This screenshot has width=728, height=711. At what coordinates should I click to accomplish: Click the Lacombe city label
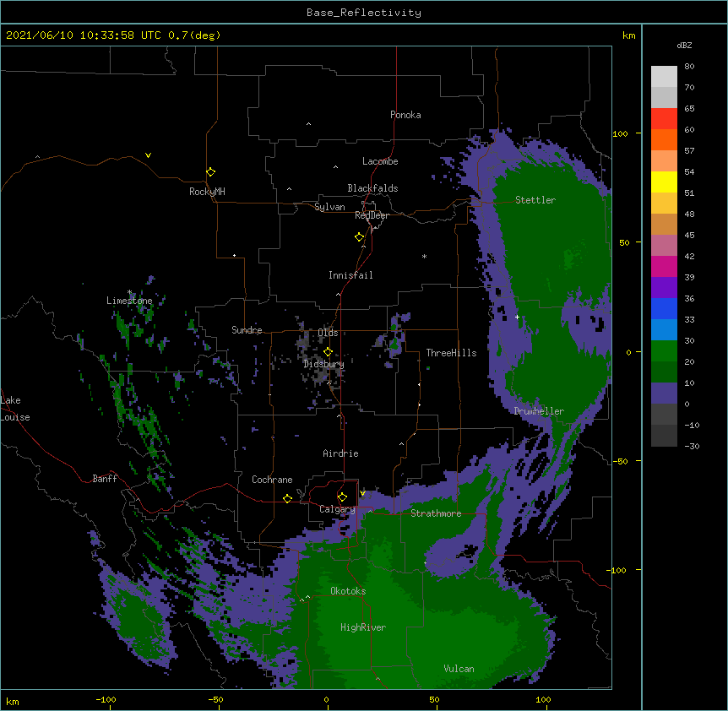point(380,161)
